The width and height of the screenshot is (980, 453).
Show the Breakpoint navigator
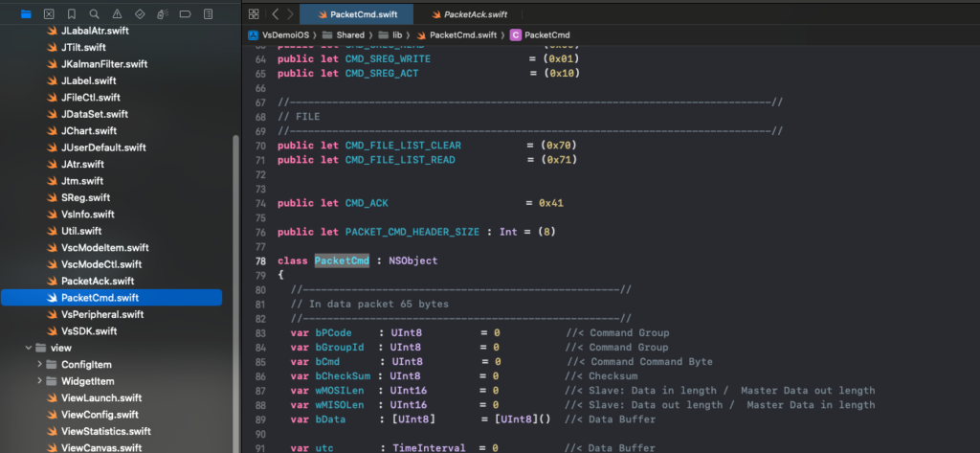pyautogui.click(x=185, y=14)
